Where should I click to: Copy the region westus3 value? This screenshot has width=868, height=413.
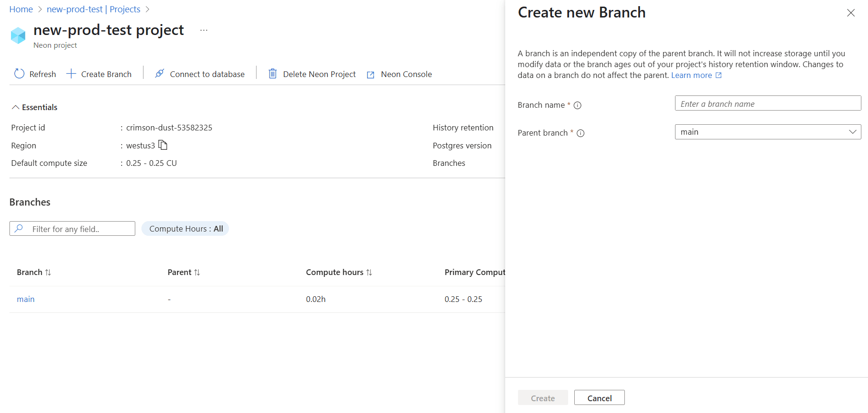coord(163,145)
